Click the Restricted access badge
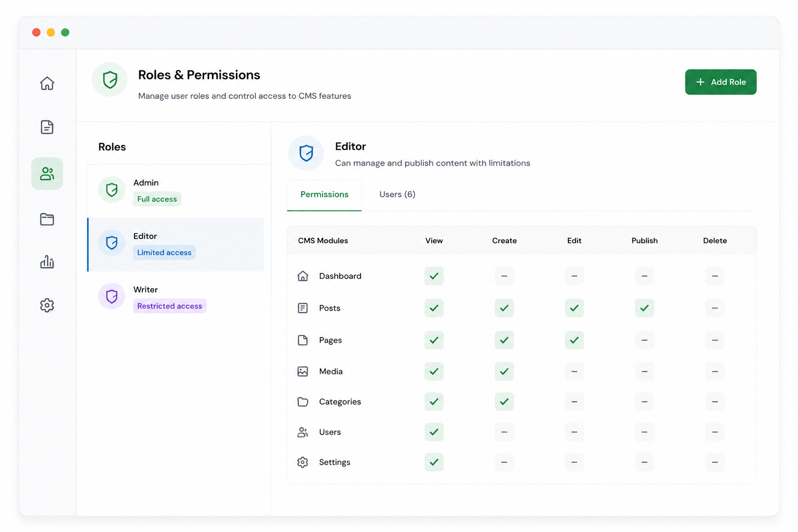 [x=169, y=306]
